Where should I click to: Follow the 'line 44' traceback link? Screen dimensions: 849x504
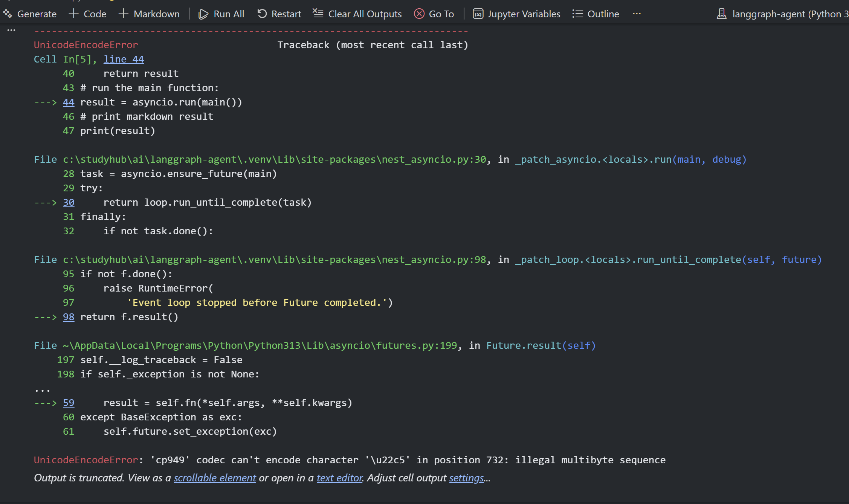124,59
